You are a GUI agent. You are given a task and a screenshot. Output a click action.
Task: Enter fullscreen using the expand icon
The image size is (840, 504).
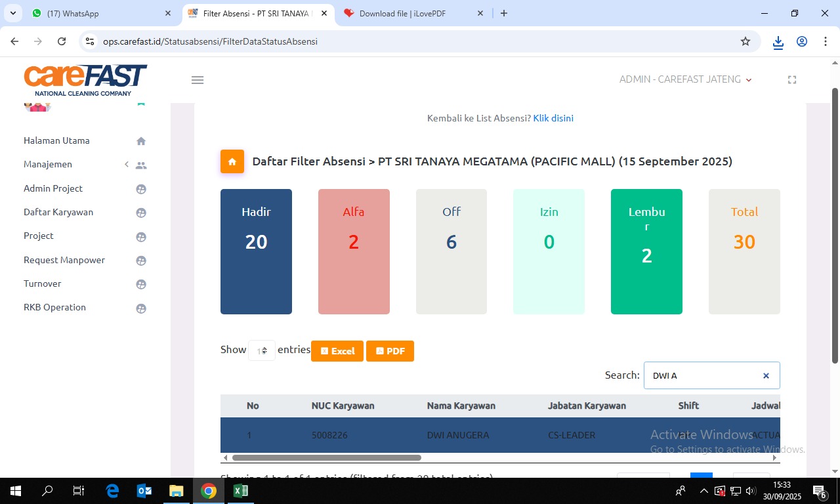point(791,80)
